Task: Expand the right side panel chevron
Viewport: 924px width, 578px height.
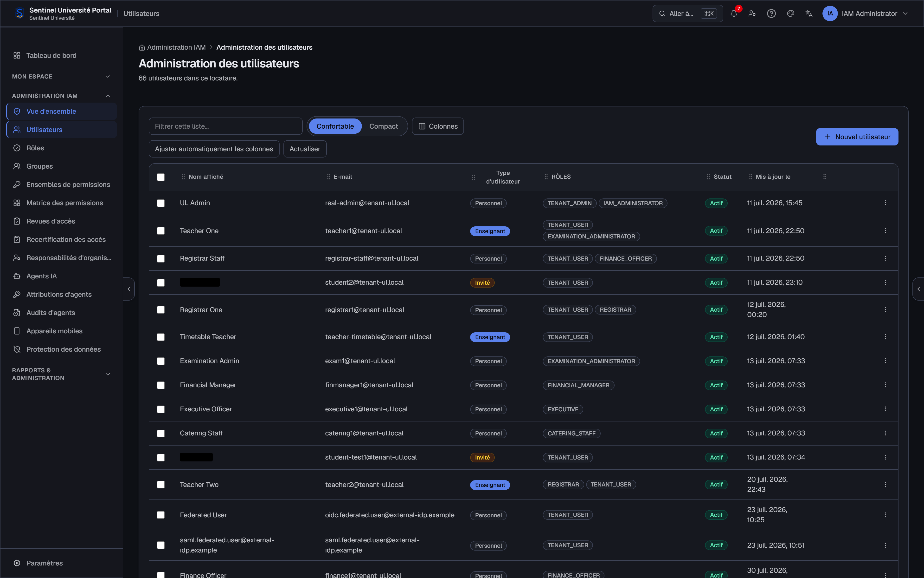Action: (x=918, y=289)
